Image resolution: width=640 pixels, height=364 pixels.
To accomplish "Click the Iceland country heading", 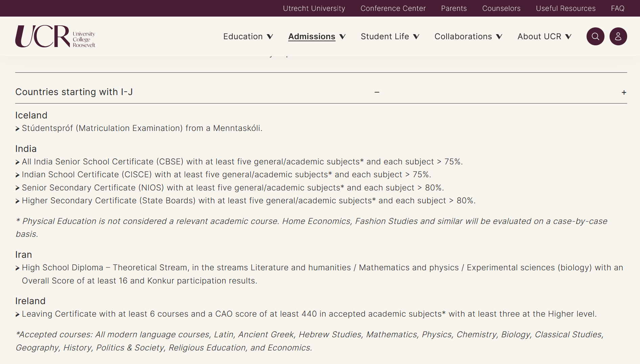I will (x=31, y=115).
